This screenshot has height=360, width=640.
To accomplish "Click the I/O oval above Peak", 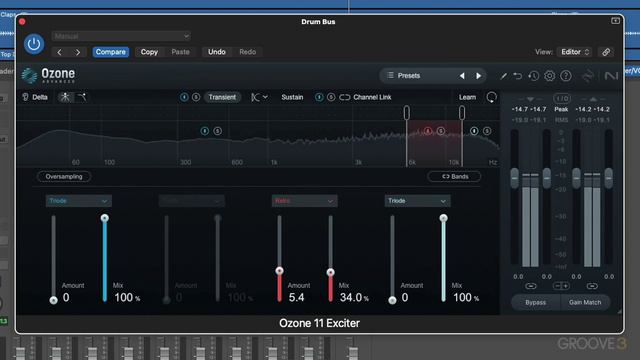I will (x=561, y=99).
